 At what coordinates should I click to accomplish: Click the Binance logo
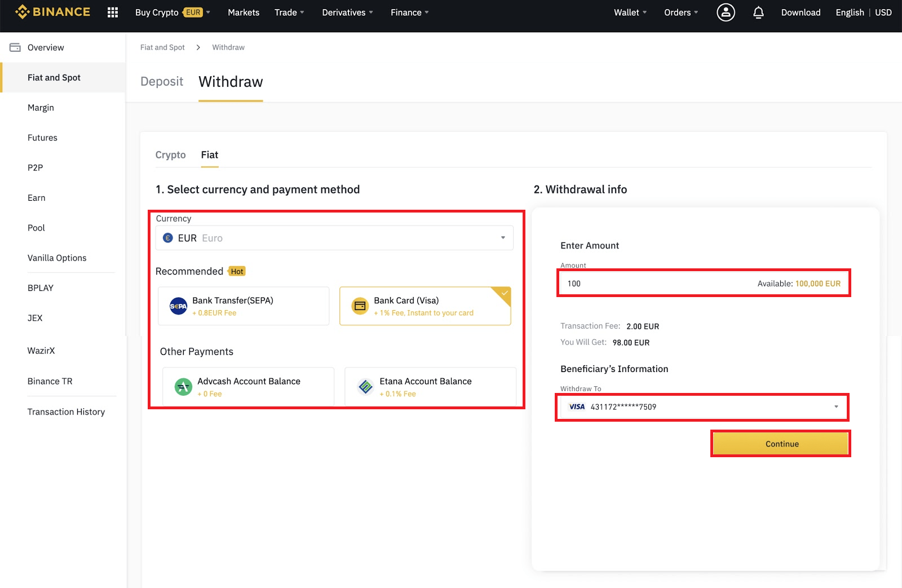52,12
